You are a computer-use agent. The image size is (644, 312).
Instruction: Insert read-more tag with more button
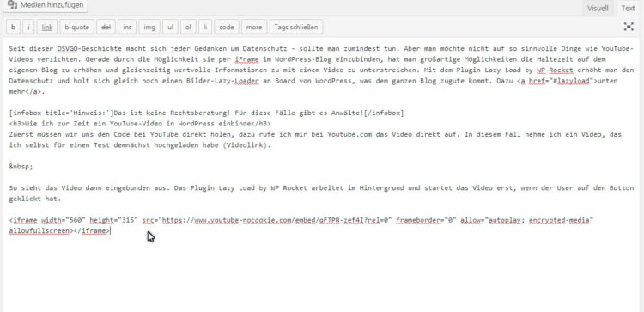click(x=254, y=28)
